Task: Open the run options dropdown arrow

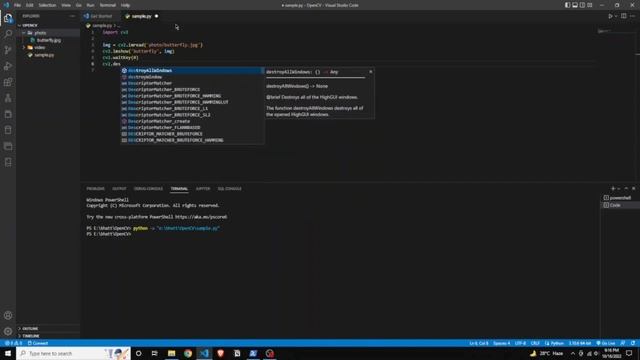Action: (616, 16)
